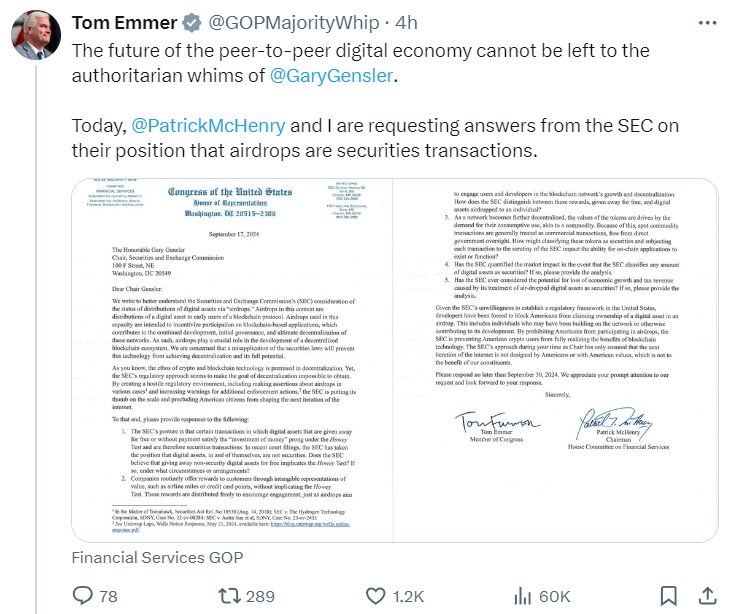View analytics via the bar chart icon
The height and width of the screenshot is (614, 735).
click(x=522, y=596)
